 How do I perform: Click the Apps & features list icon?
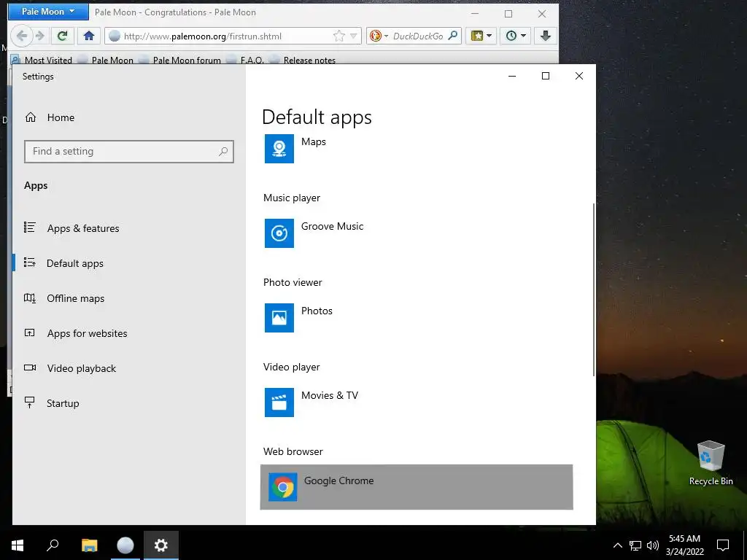(29, 227)
